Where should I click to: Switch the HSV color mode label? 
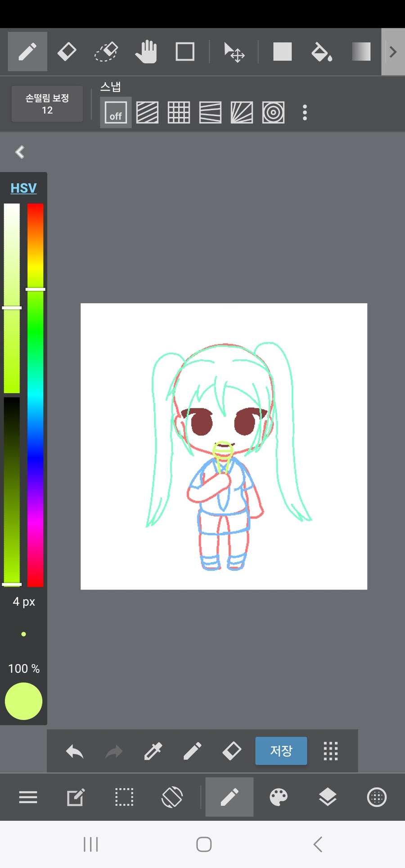tap(23, 188)
